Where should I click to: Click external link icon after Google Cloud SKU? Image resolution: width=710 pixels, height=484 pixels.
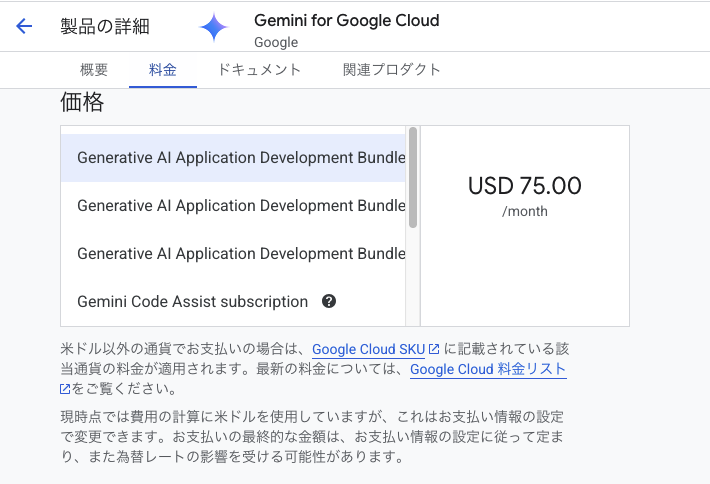pyautogui.click(x=434, y=349)
